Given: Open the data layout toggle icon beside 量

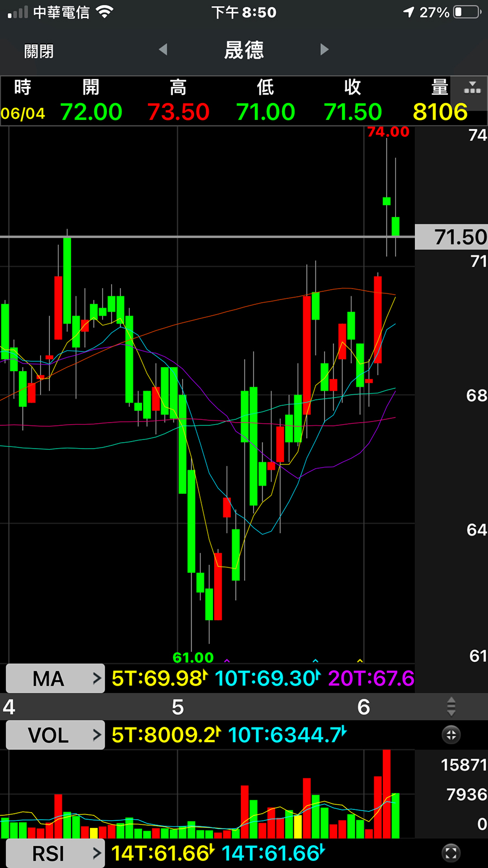Looking at the screenshot, I should coord(472,87).
